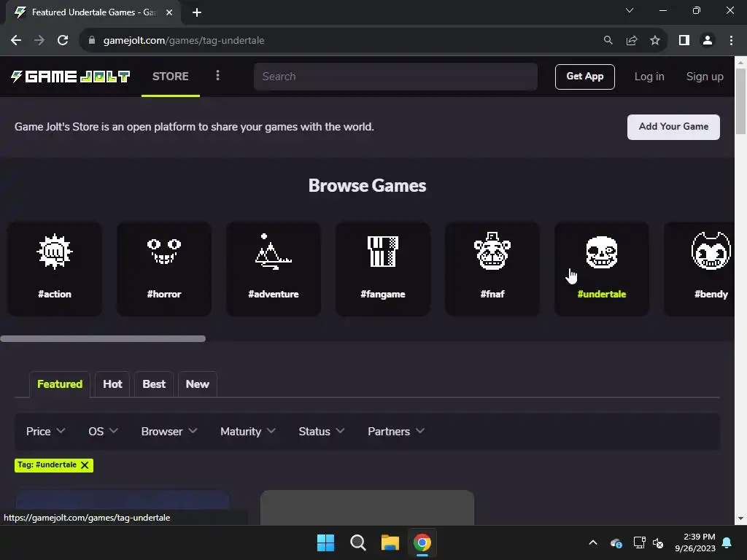This screenshot has height=560, width=747.
Task: Open the OneDrive cloud tray icon
Action: click(x=616, y=542)
